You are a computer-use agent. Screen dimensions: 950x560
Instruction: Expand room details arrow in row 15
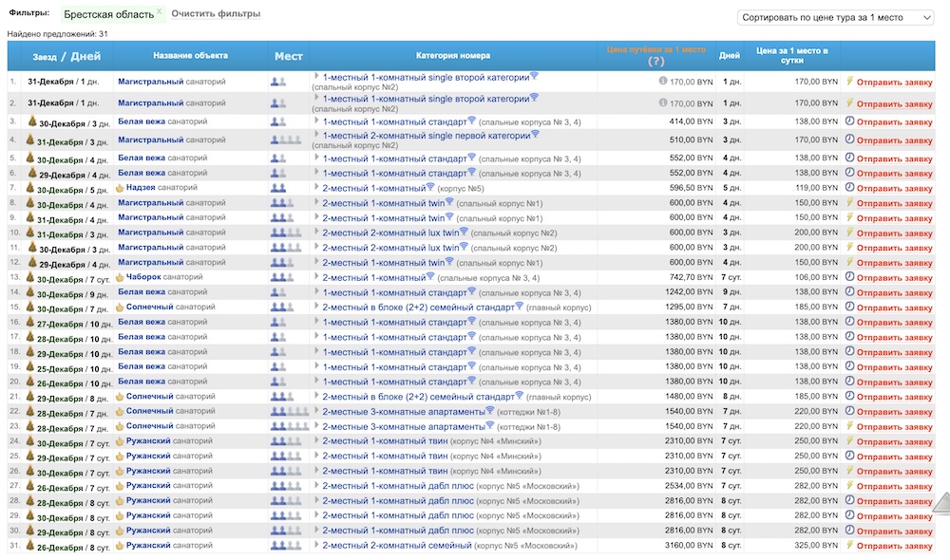click(x=317, y=307)
